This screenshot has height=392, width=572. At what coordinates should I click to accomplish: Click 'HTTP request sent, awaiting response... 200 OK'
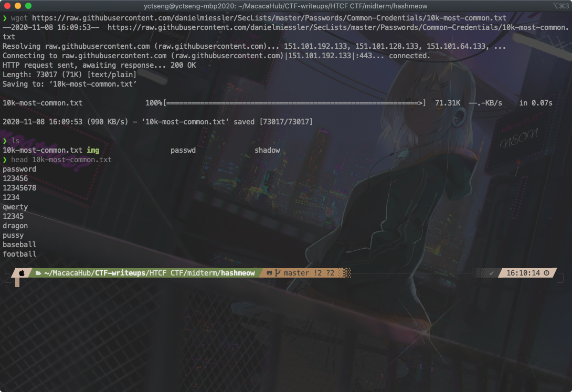[x=99, y=65]
